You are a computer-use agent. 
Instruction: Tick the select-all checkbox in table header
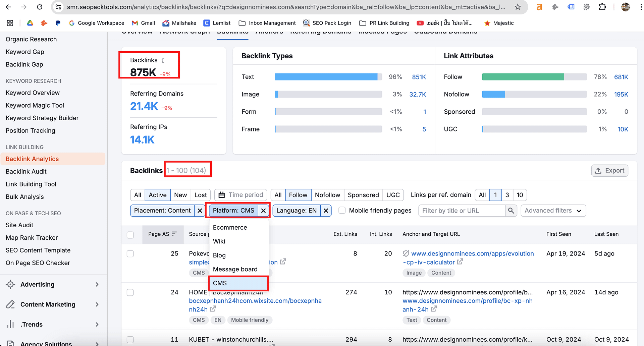point(130,235)
